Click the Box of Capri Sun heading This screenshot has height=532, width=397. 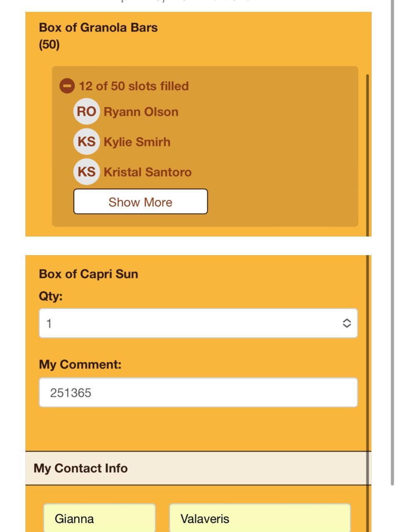coord(89,274)
